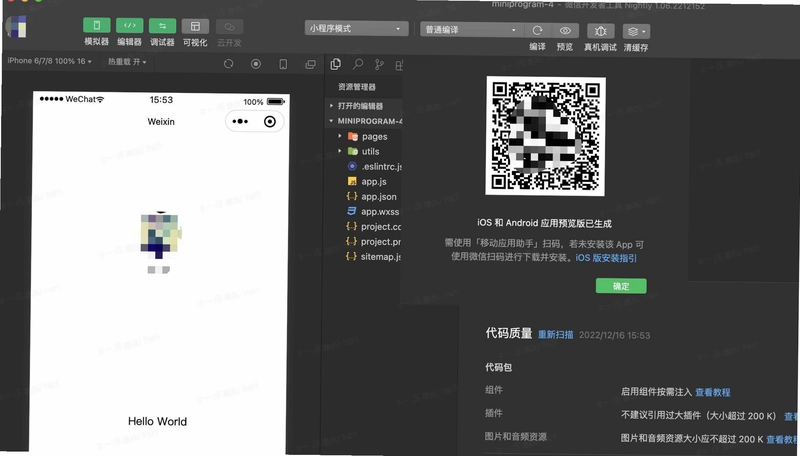This screenshot has height=456, width=800.
Task: Open the .eslintrc.js file
Action: 374,166
